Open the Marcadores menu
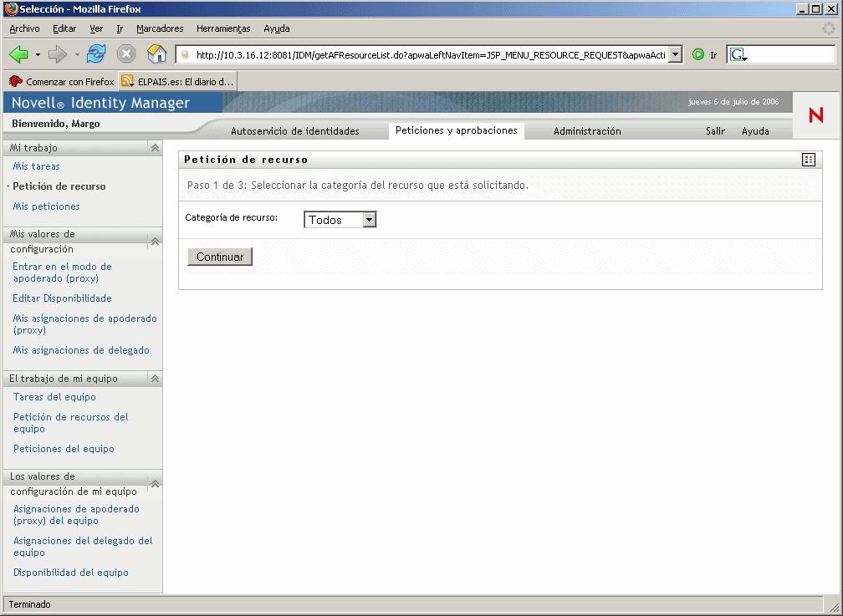The image size is (843, 616). pos(160,28)
